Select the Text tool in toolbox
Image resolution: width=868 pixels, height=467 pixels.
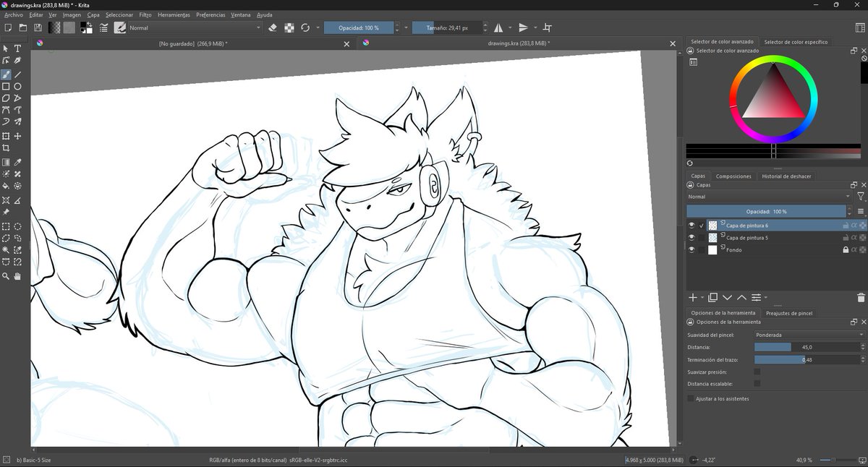pos(17,48)
